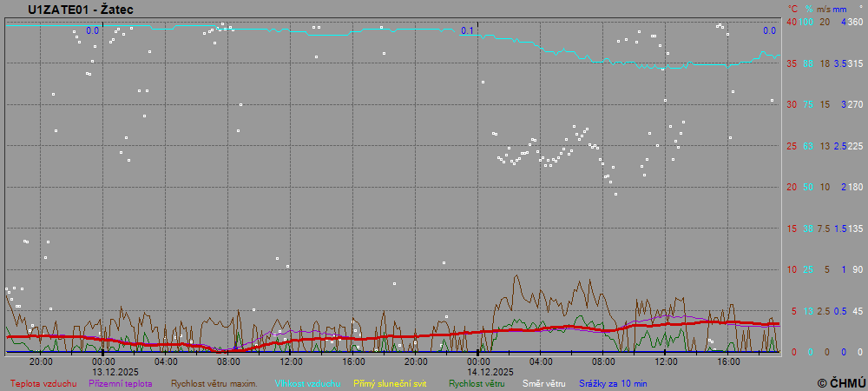The image size is (868, 391).
Task: Click the 360 wind direction axis value
Action: tap(855, 22)
